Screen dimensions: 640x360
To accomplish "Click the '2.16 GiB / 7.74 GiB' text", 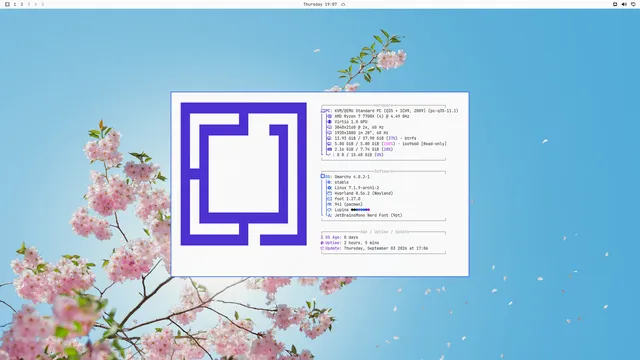I will [x=357, y=149].
